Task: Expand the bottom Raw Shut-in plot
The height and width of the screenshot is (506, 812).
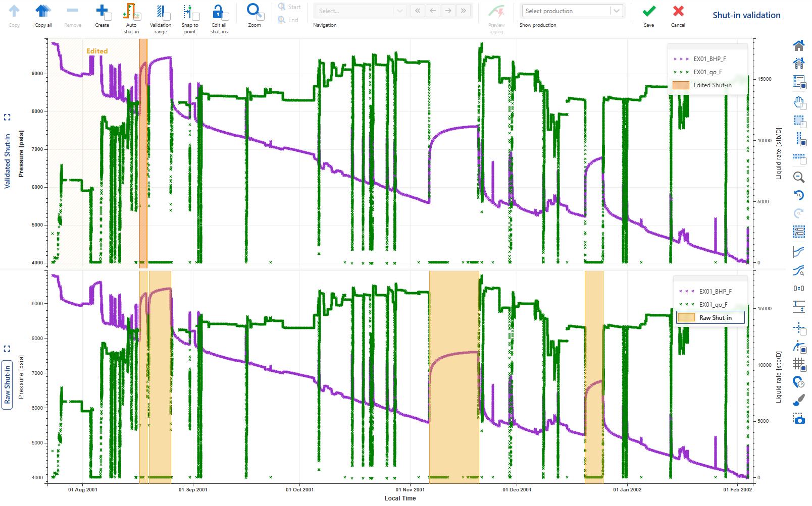Action: (x=7, y=349)
